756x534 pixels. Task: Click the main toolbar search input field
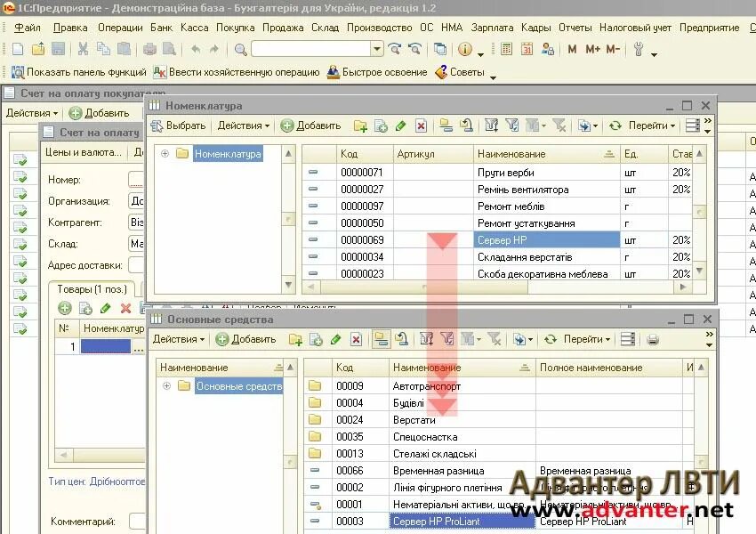coord(311,49)
